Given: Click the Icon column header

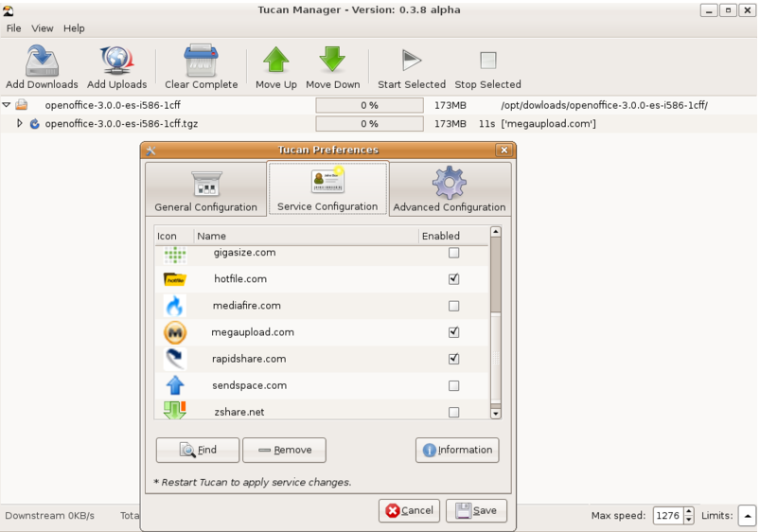Looking at the screenshot, I should pyautogui.click(x=174, y=236).
